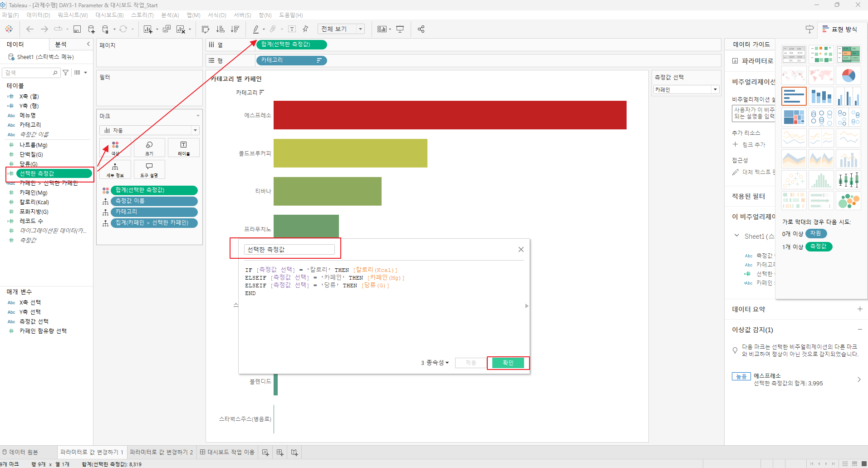Screen dimensions: 868x468
Task: Click the show/hide cards icon
Action: [x=382, y=29]
